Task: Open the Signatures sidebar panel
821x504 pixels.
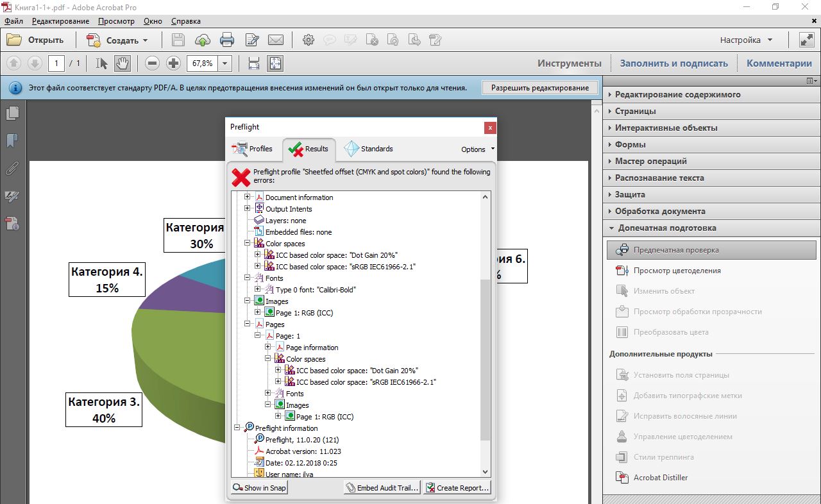Action: click(12, 196)
